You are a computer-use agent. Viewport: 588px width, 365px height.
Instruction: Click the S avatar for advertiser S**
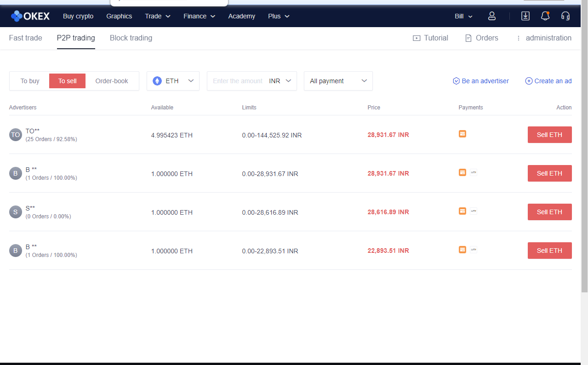click(x=16, y=212)
